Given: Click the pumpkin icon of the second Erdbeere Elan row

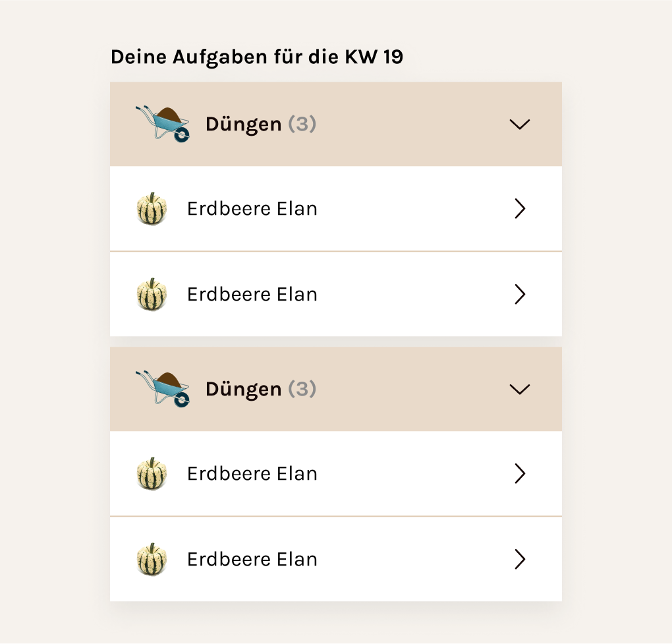Looking at the screenshot, I should coord(152,294).
